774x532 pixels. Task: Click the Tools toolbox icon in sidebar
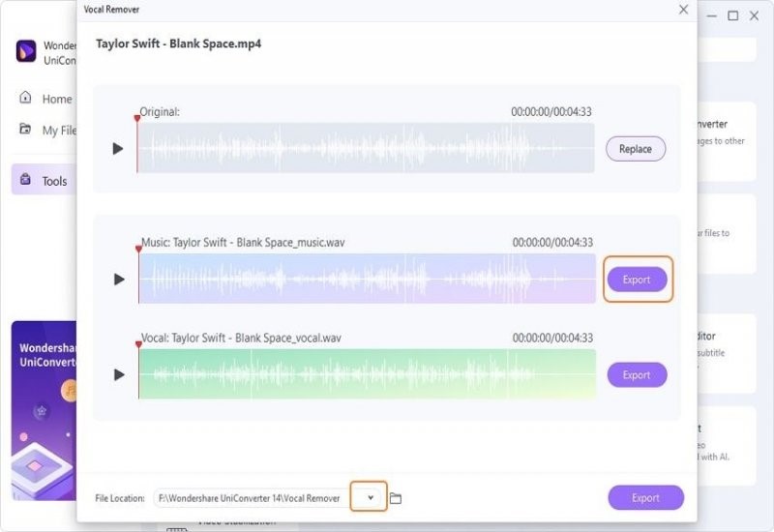point(25,181)
